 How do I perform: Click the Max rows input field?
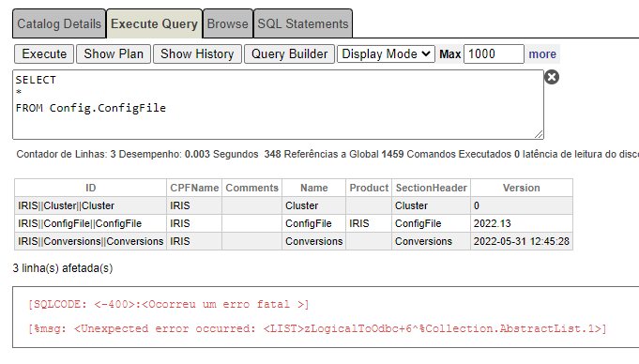[494, 53]
